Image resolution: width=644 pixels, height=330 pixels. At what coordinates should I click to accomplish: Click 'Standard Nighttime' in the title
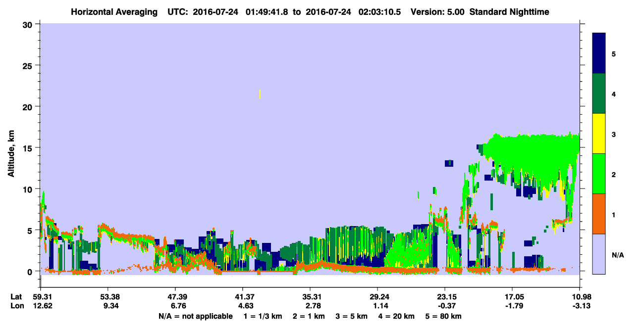coord(510,12)
